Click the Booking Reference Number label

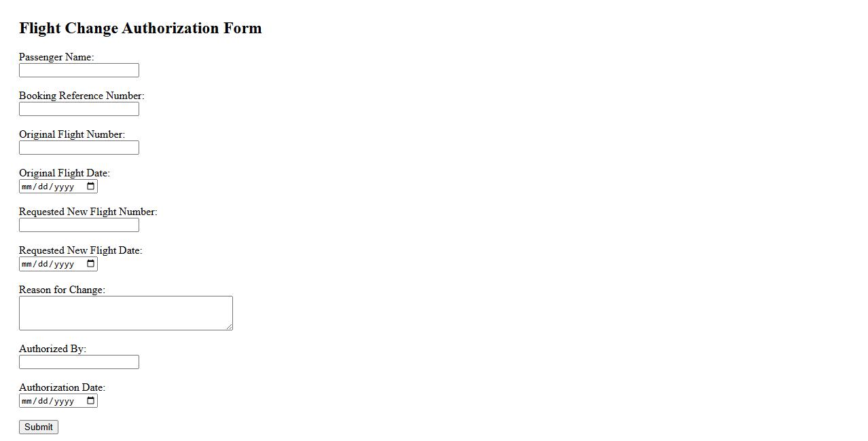(82, 96)
